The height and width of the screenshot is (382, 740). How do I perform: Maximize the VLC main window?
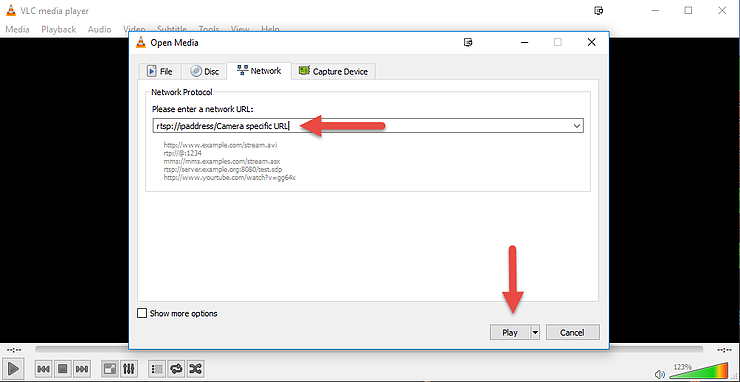pos(688,10)
